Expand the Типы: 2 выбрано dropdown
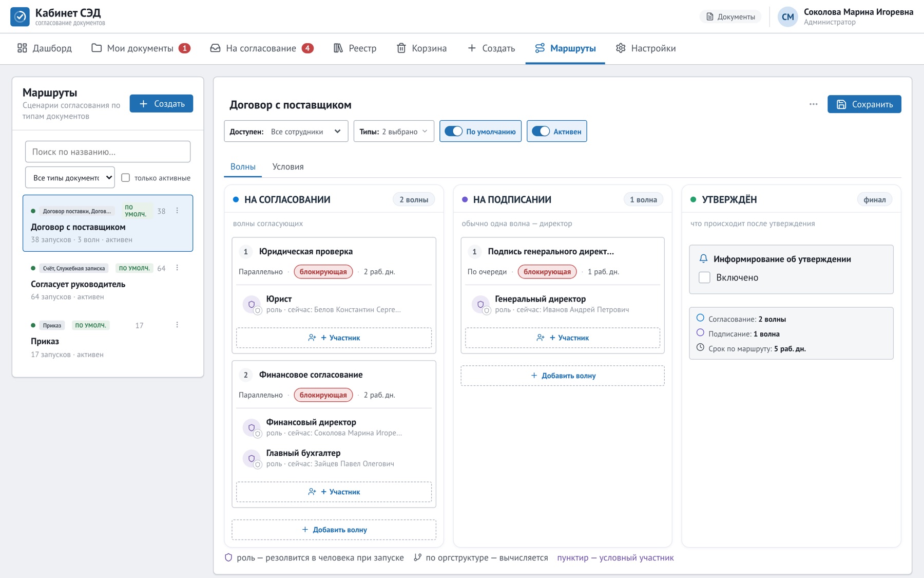 pyautogui.click(x=394, y=132)
